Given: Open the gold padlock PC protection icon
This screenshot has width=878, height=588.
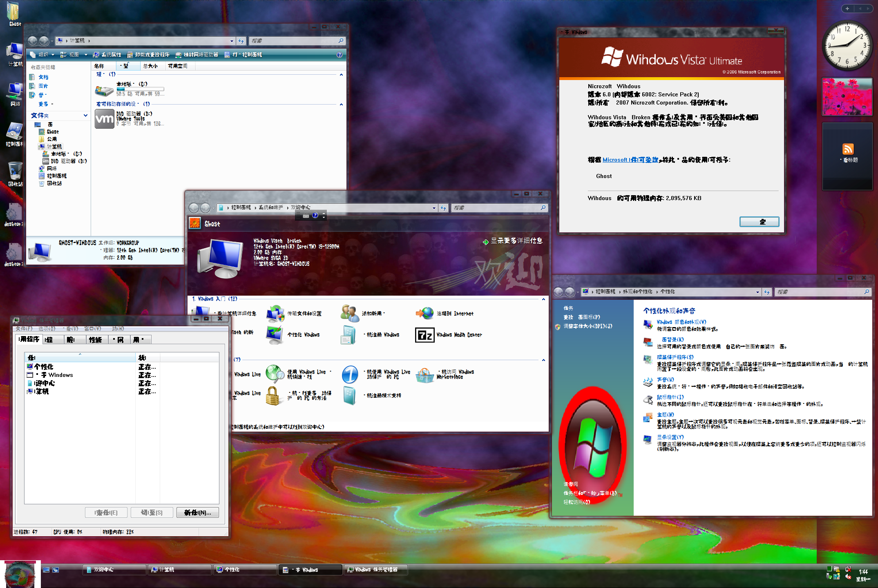Looking at the screenshot, I should (273, 395).
